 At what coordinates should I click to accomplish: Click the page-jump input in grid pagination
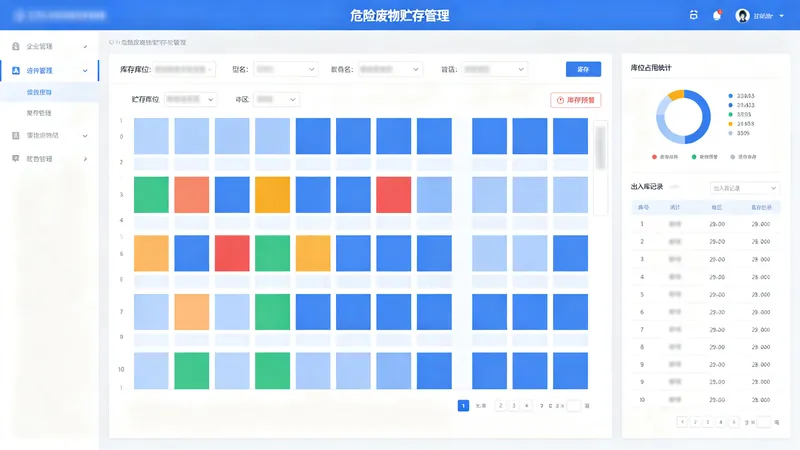[x=574, y=406]
